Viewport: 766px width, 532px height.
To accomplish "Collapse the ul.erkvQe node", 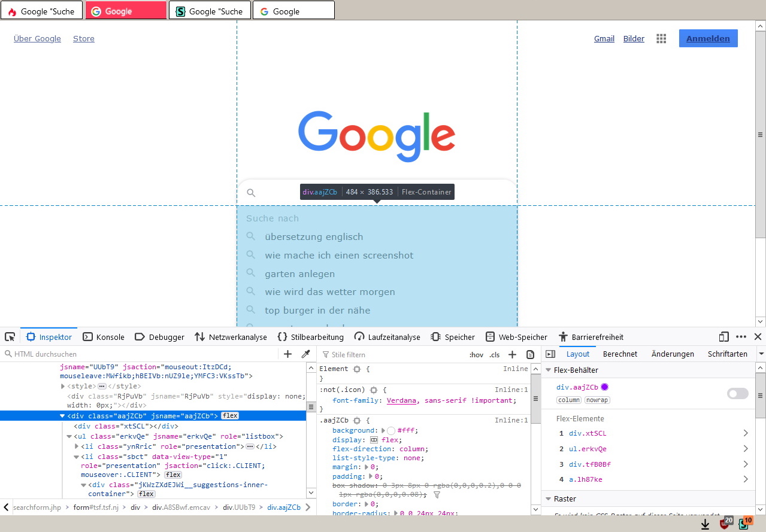I will (69, 437).
